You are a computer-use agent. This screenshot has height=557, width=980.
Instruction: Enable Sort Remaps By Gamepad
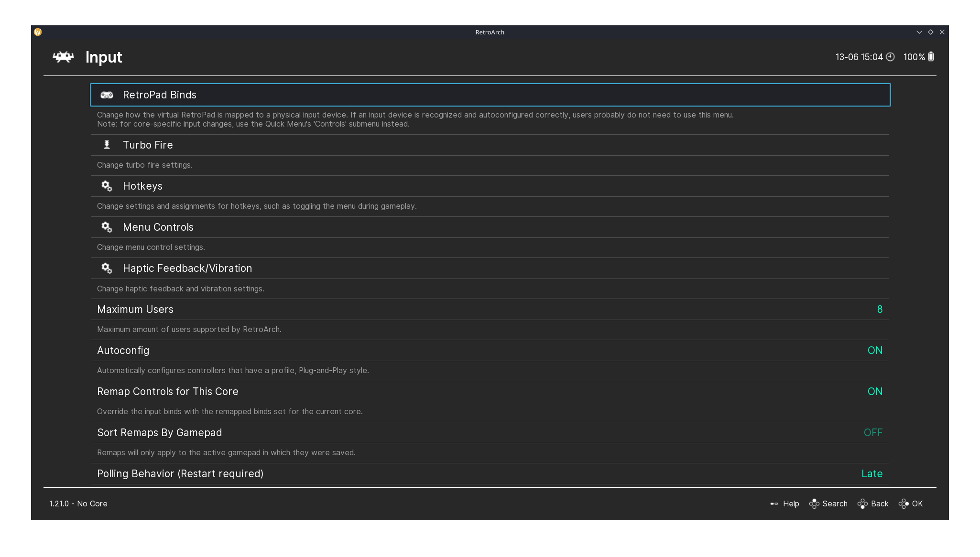tap(872, 433)
